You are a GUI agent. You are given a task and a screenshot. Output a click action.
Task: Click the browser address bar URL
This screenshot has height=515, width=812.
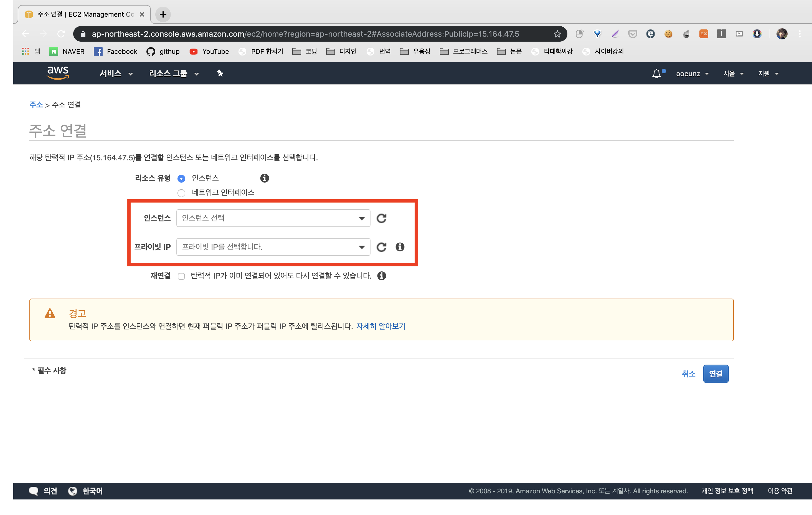[305, 34]
